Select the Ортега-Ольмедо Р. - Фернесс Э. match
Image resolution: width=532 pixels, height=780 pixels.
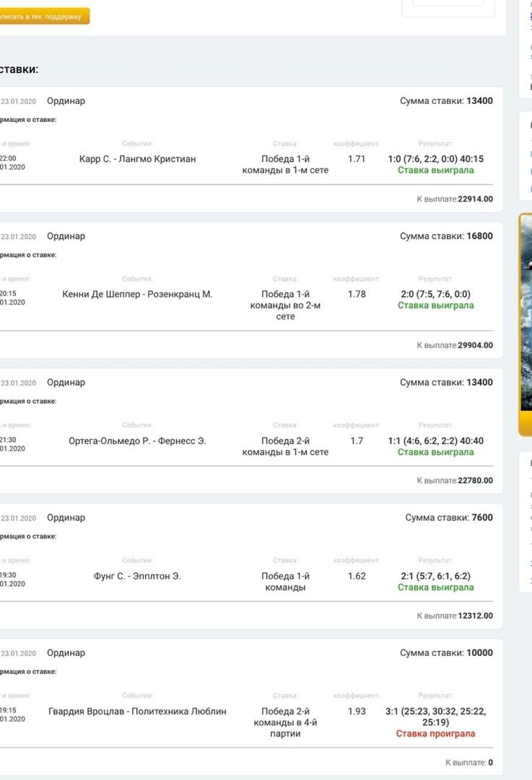[137, 441]
